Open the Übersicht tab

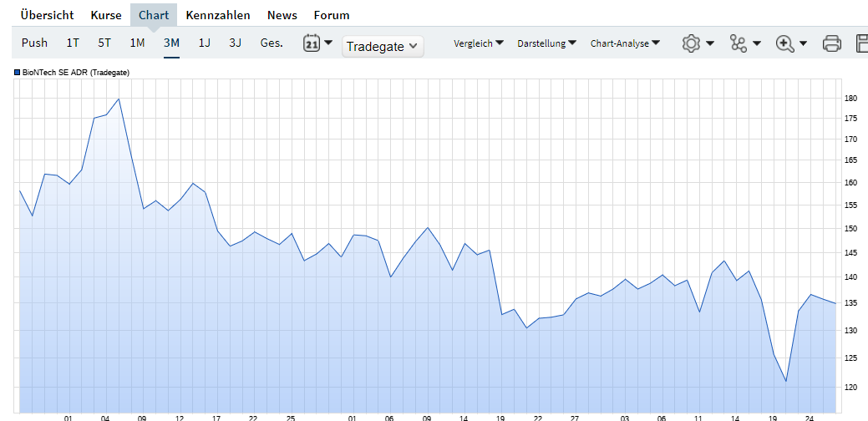pos(47,15)
